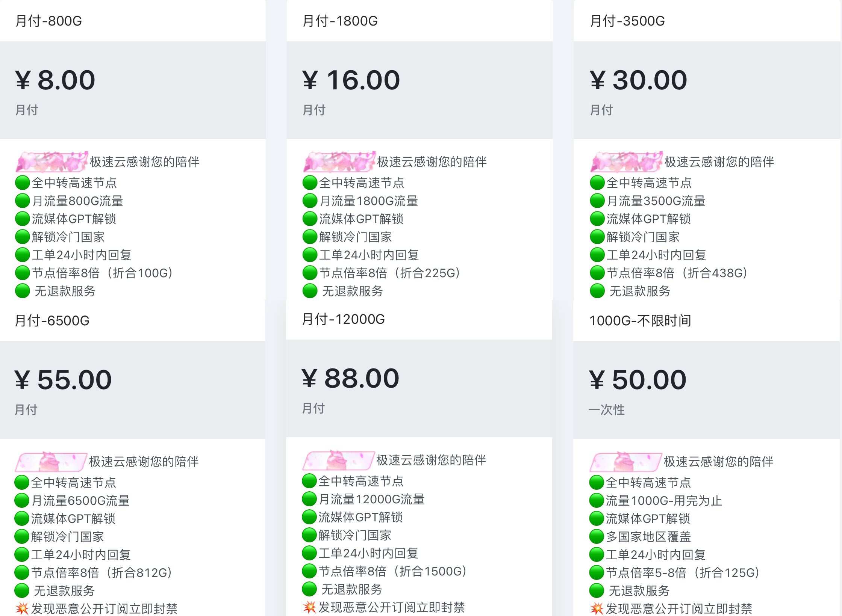Click the ¥ 88.00 price
This screenshot has height=616, width=842.
350,378
